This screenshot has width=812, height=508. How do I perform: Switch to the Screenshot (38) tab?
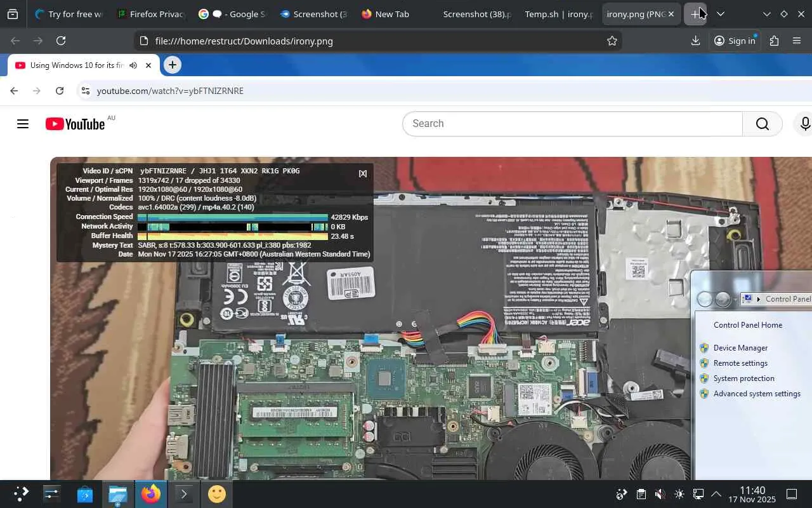[x=476, y=14]
